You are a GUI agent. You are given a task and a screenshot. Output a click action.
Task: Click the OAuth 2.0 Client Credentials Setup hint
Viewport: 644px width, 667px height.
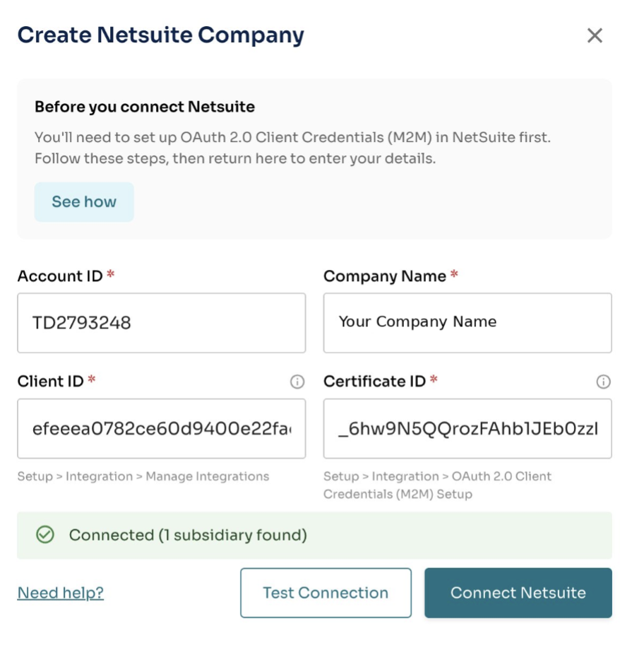click(437, 485)
